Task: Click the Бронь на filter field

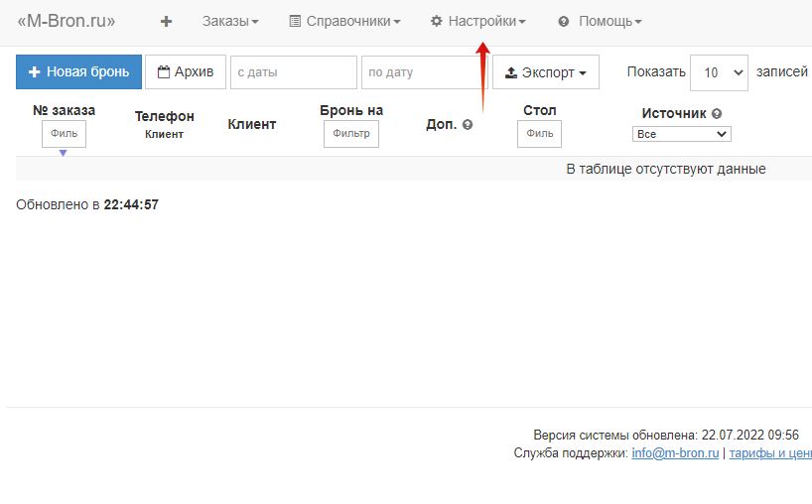Action: pos(351,134)
